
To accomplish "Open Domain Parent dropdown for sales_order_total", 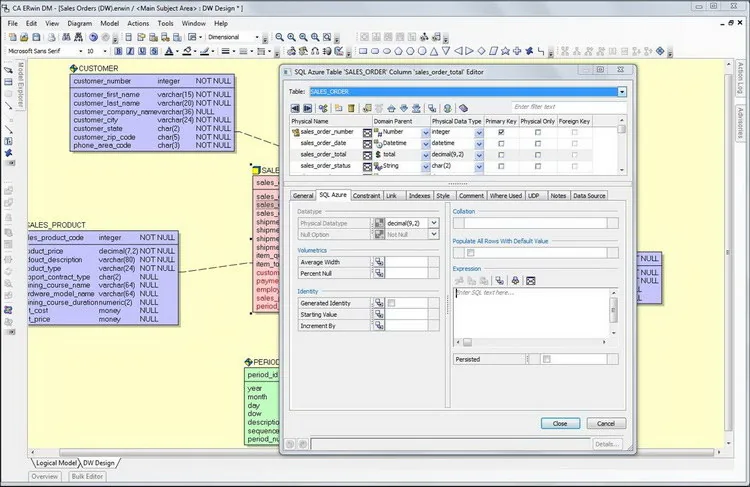I will (x=425, y=155).
